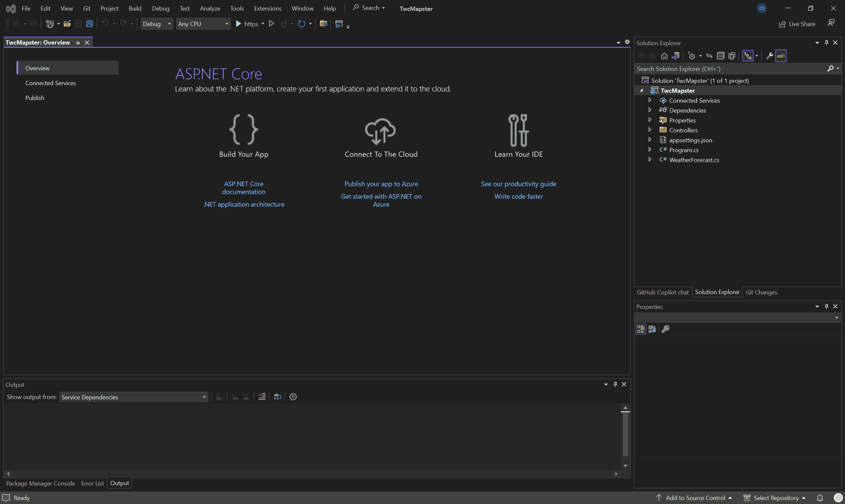
Task: Switch to the Error List tab
Action: click(x=92, y=483)
